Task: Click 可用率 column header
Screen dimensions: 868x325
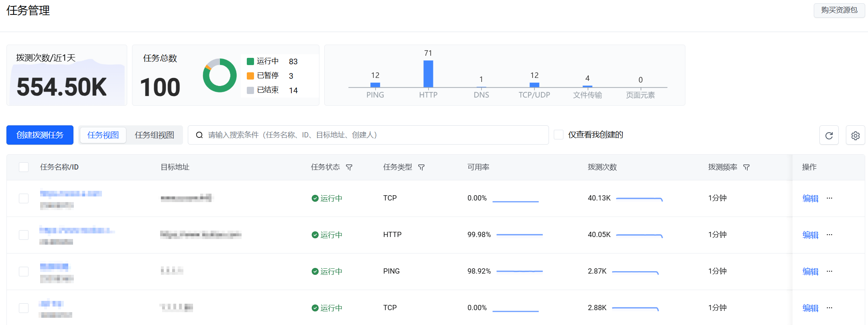Action: coord(478,167)
